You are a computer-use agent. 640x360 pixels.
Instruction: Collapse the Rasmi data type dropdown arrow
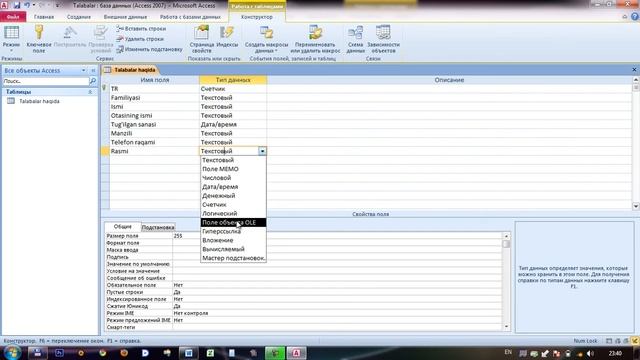point(262,151)
